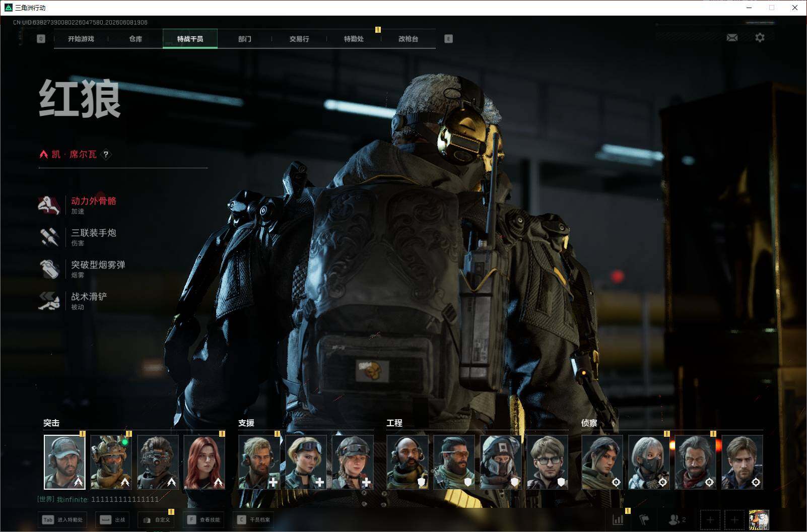The width and height of the screenshot is (807, 532).
Task: Choose the helmeted assault operator with green light
Action: coord(111,462)
